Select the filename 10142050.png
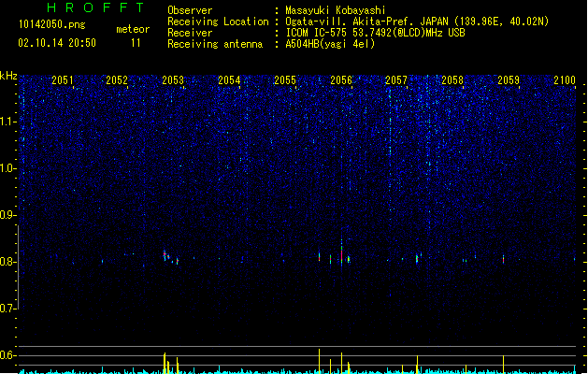Screen dimensions: 588x374 pos(51,24)
